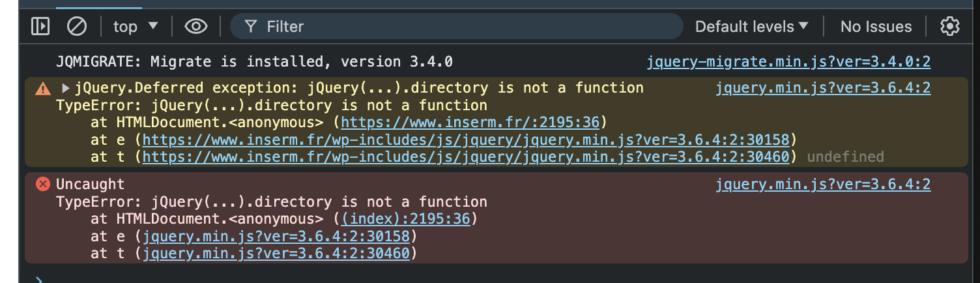
Task: Clear the console with the clear icon
Action: (x=77, y=26)
